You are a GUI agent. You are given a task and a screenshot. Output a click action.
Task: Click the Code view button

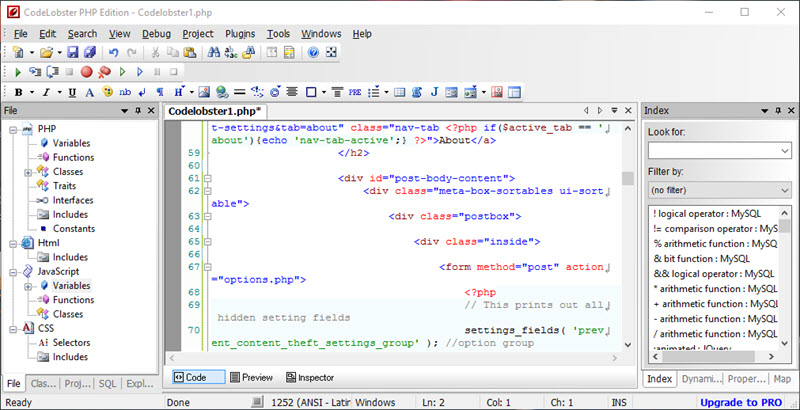point(198,377)
